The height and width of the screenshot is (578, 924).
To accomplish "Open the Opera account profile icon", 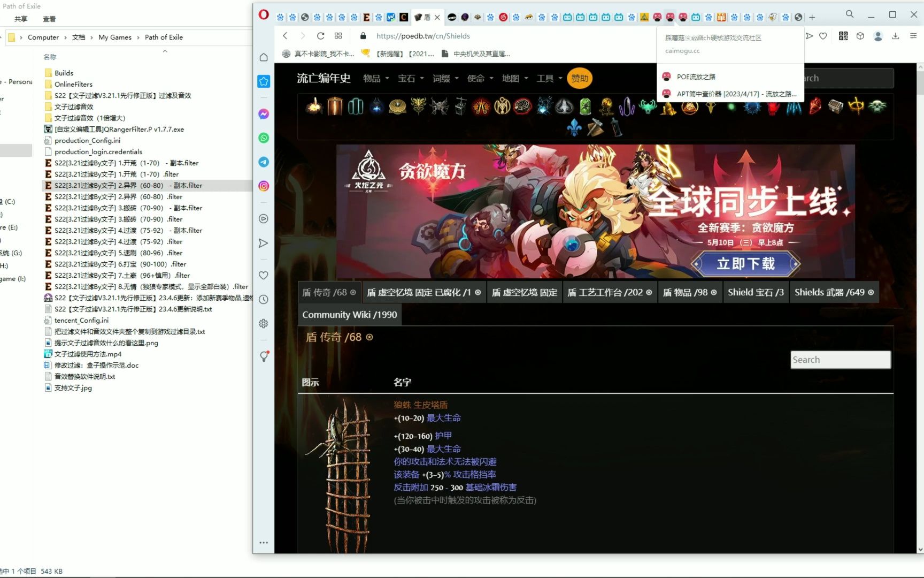I will pyautogui.click(x=878, y=36).
